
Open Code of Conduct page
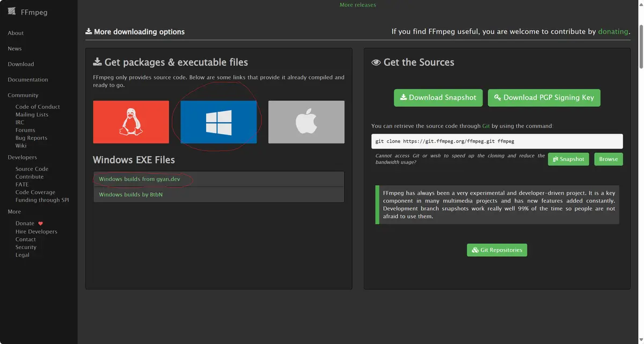coord(38,107)
